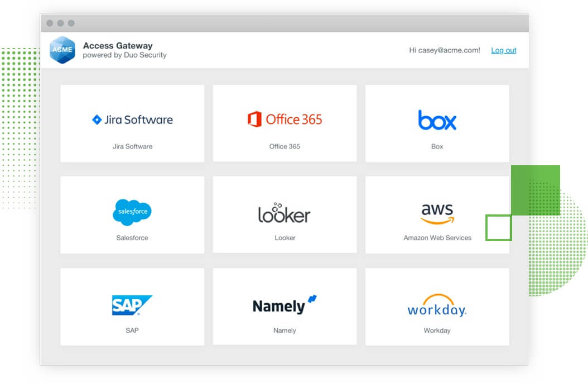Screen dimensions: 588x383
Task: Launch Workday using its logo
Action: coord(437,306)
